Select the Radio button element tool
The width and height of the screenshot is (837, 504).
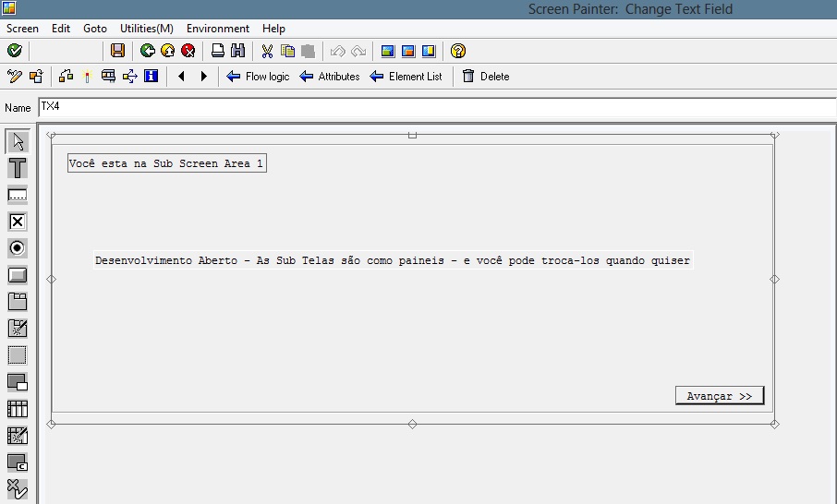tap(18, 248)
